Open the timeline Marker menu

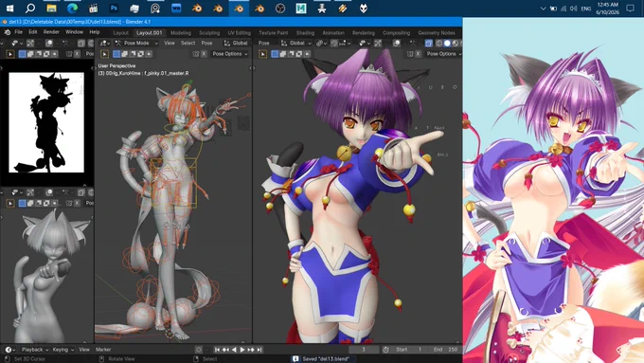(x=103, y=350)
